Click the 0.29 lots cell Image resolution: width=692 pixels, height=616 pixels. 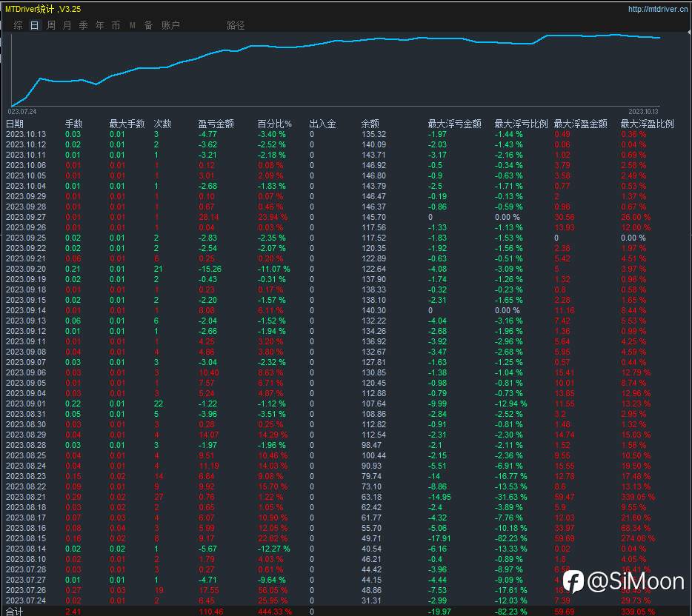[73, 497]
